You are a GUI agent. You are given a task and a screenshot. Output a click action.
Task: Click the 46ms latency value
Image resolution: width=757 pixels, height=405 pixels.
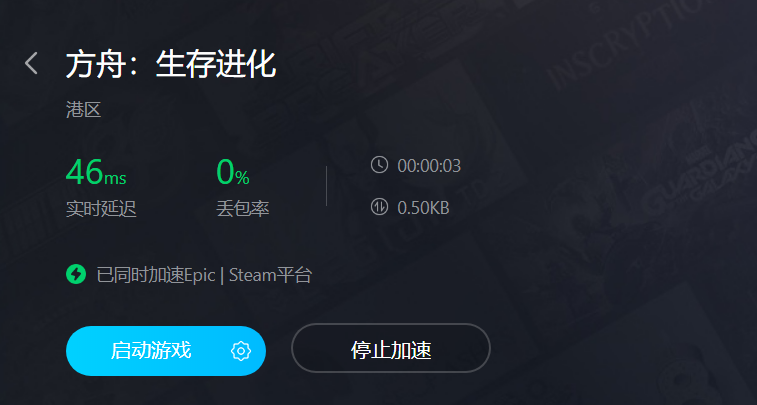click(x=96, y=172)
